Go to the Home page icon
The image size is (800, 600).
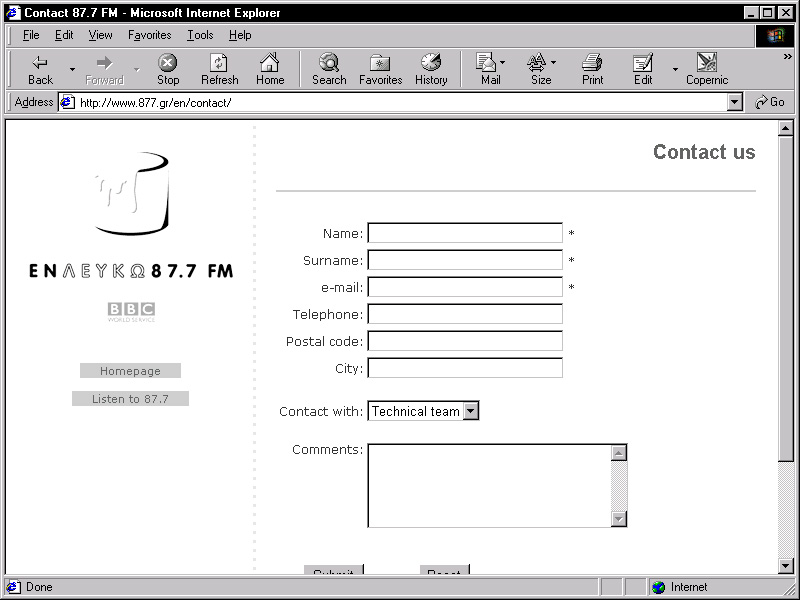pyautogui.click(x=270, y=69)
